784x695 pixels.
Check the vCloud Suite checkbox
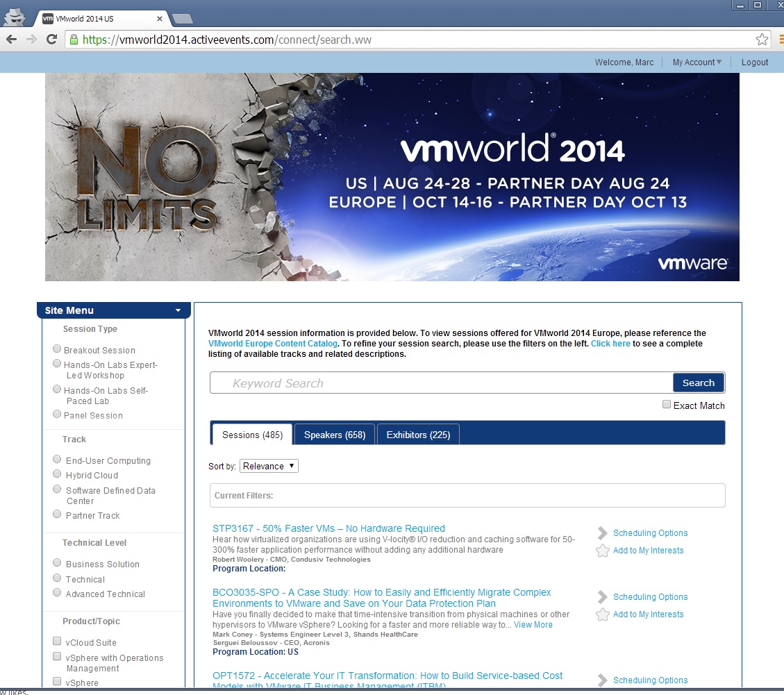point(57,642)
